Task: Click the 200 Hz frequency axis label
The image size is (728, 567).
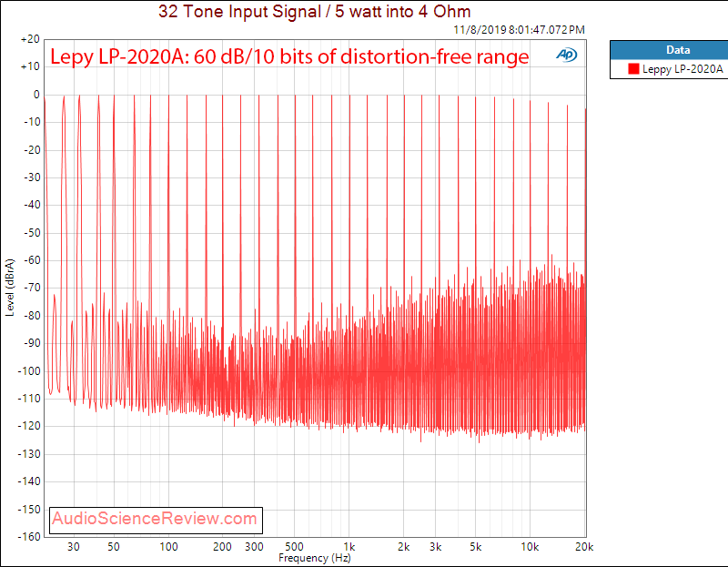Action: click(x=222, y=547)
